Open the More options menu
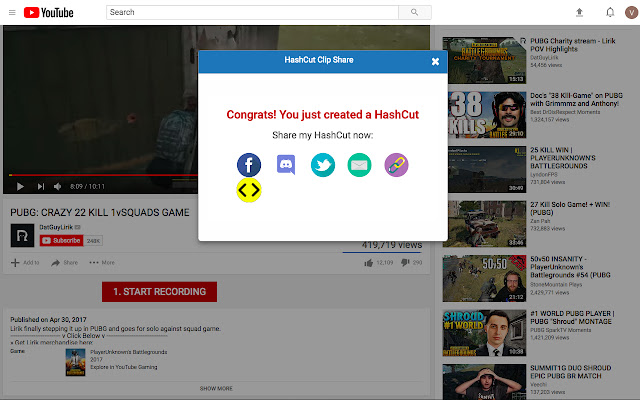 (x=102, y=262)
